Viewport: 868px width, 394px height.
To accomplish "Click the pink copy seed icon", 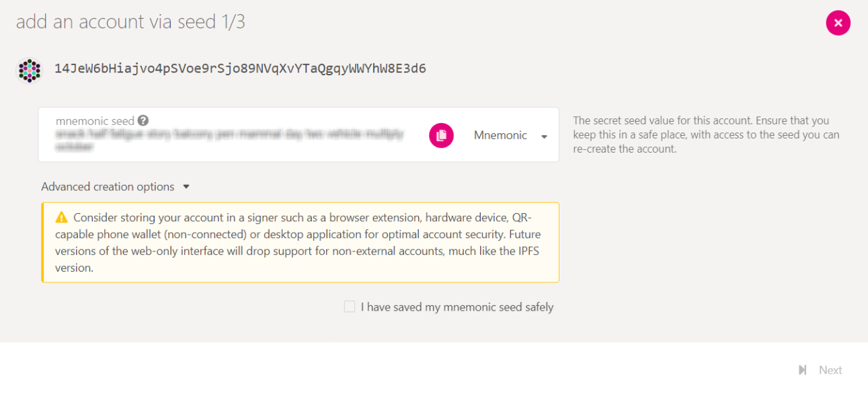I will coord(441,135).
